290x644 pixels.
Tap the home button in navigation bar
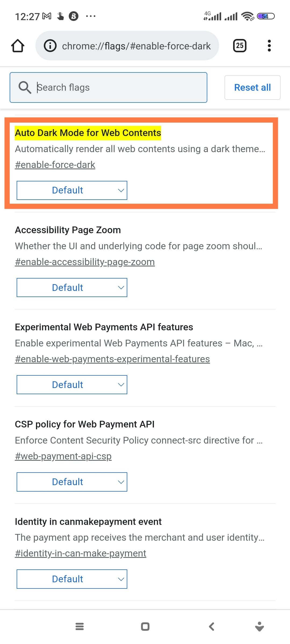pyautogui.click(x=145, y=627)
